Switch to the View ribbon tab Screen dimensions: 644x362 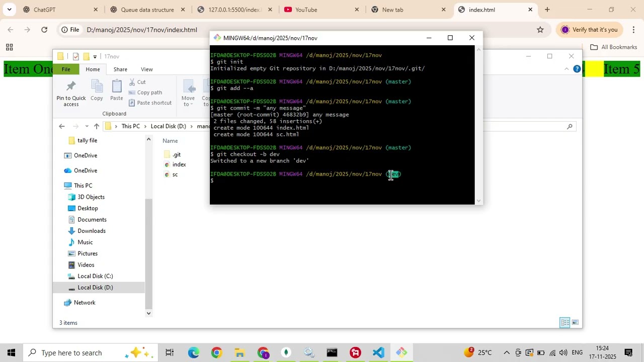[146, 69]
